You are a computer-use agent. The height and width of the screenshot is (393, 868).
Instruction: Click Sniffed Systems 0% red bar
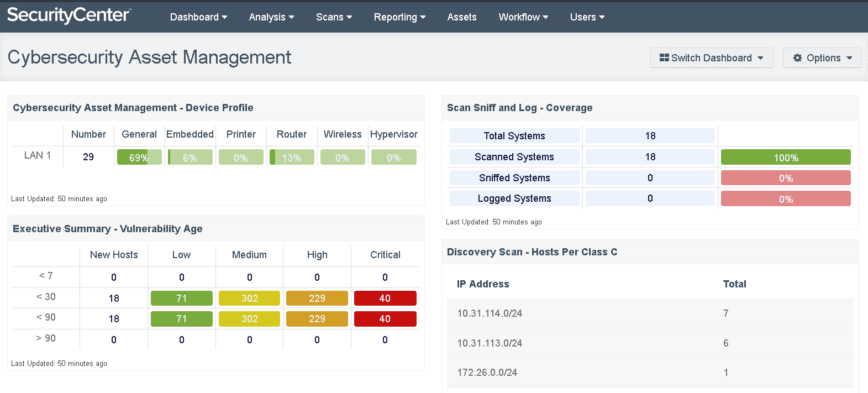[786, 178]
